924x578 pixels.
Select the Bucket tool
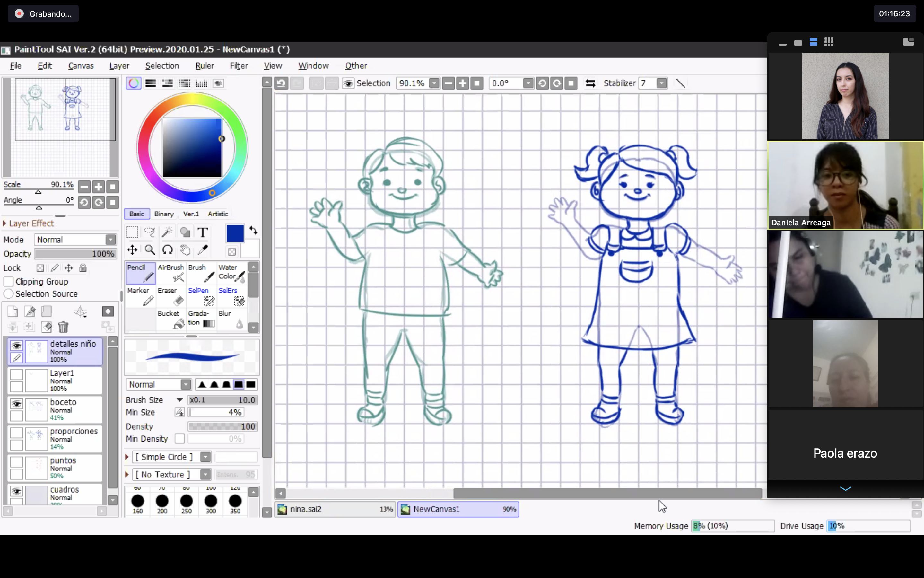tap(171, 319)
